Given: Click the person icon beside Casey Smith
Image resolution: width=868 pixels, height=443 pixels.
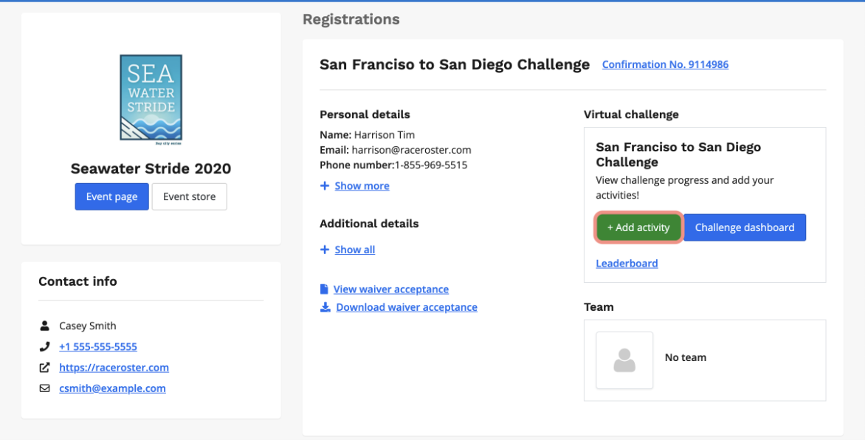Looking at the screenshot, I should pyautogui.click(x=45, y=326).
